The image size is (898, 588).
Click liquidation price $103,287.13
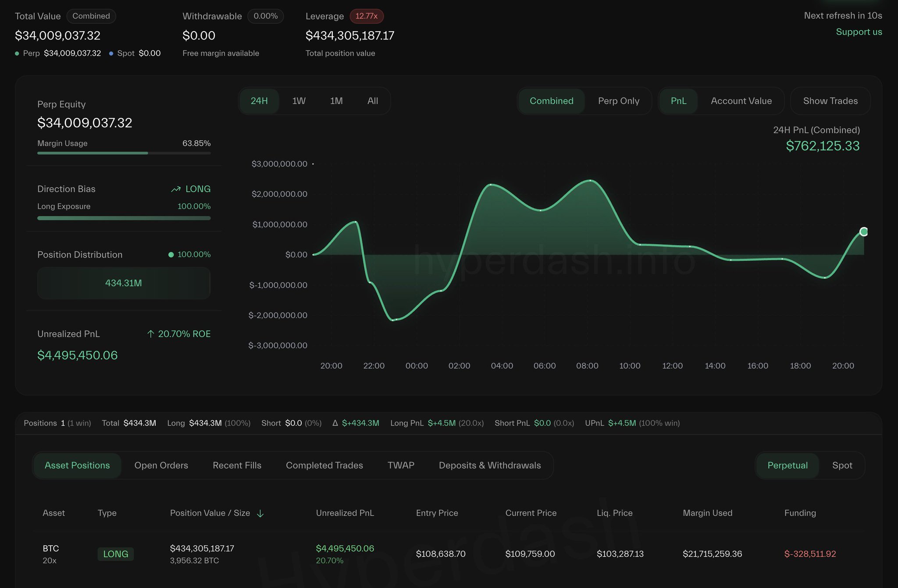pyautogui.click(x=620, y=554)
